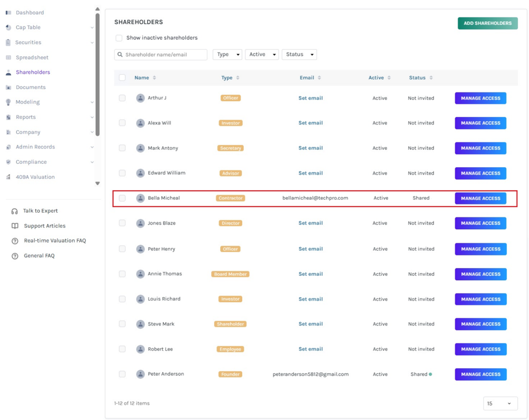Click the Cap Table pie icon

click(x=8, y=27)
